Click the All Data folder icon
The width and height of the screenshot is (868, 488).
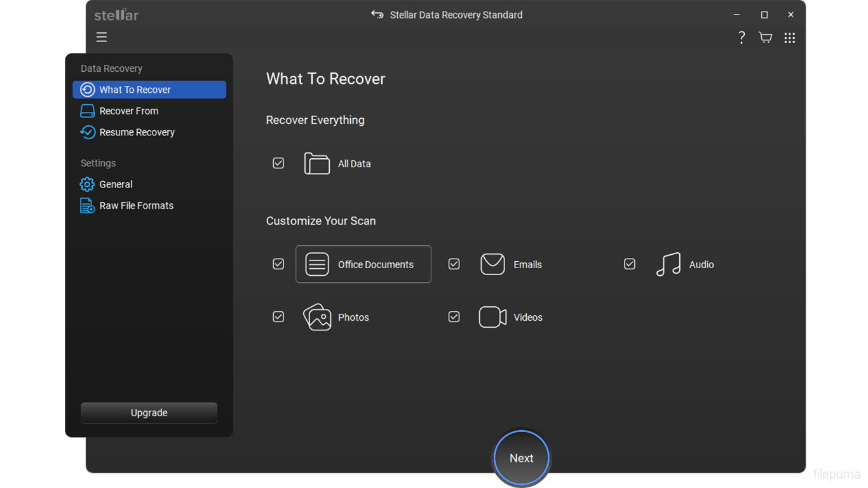[317, 164]
